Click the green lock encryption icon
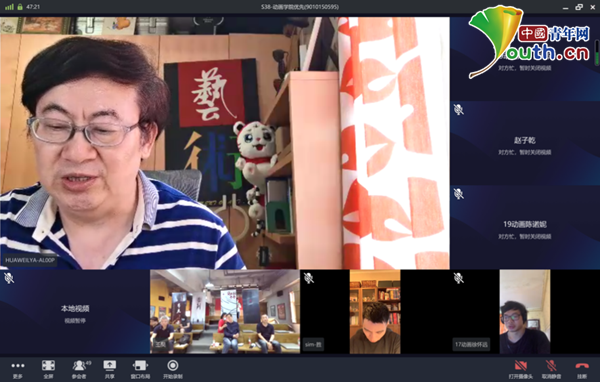Image resolution: width=600 pixels, height=382 pixels. pyautogui.click(x=20, y=7)
